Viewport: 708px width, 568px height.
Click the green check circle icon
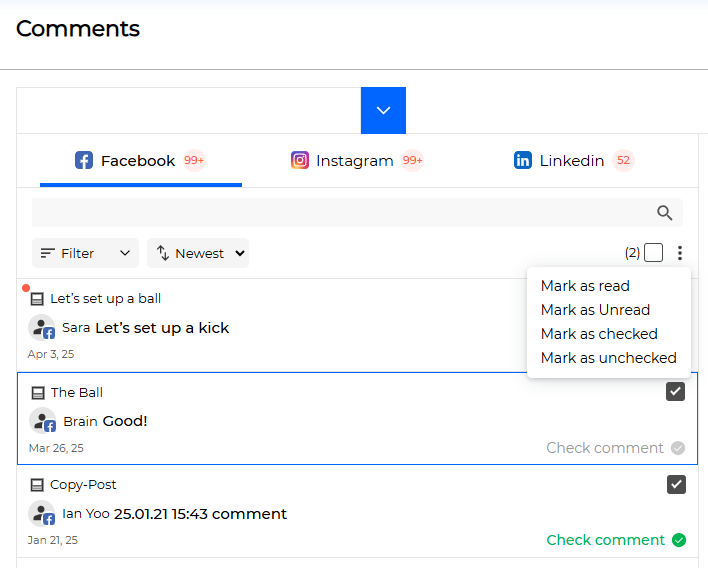(x=679, y=540)
